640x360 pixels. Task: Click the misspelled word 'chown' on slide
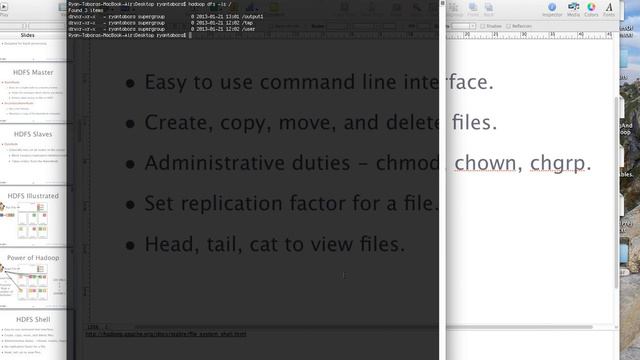point(485,163)
